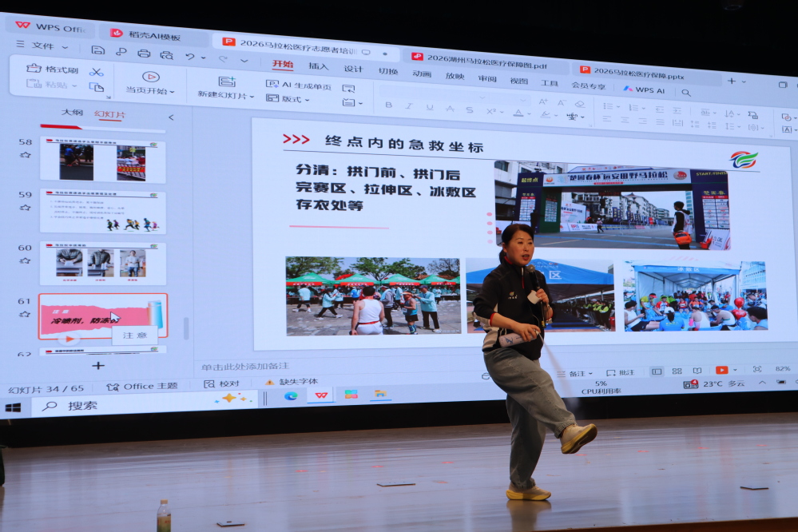The height and width of the screenshot is (532, 798).
Task: Switch to the 插入 ribbon tab
Action: click(x=318, y=66)
